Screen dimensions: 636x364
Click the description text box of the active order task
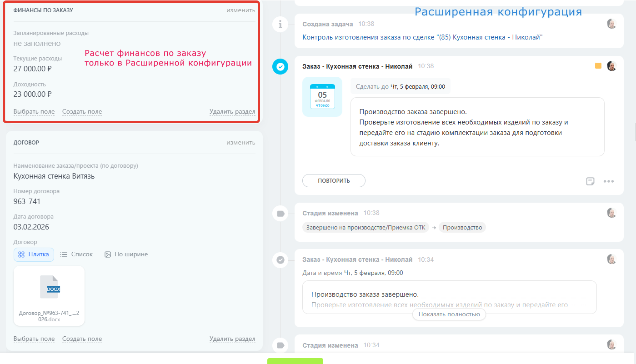click(477, 127)
